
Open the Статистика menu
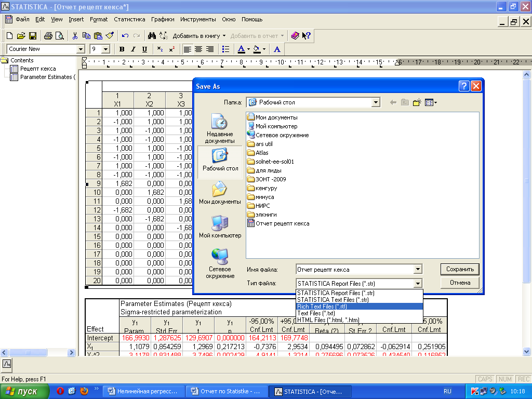pos(129,19)
